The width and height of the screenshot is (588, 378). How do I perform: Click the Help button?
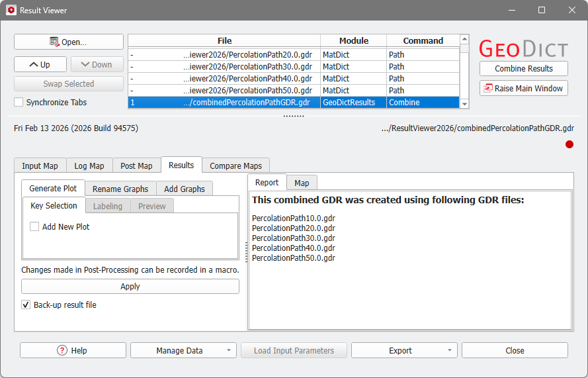coord(73,351)
